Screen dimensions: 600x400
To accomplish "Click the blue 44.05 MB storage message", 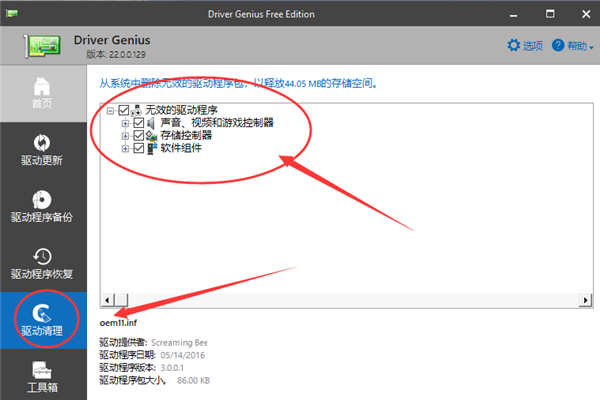I will (238, 83).
